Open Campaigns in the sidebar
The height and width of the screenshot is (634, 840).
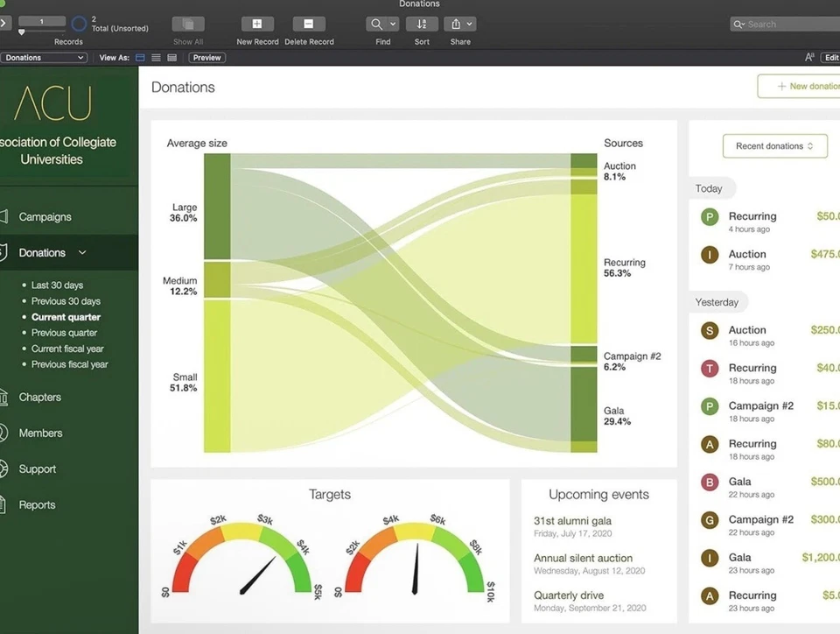pyautogui.click(x=45, y=217)
